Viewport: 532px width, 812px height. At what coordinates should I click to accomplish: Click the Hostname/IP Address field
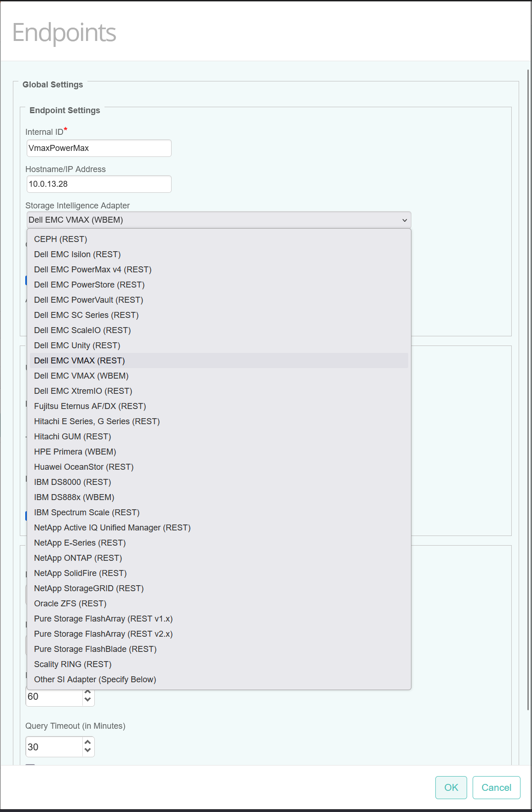(99, 184)
